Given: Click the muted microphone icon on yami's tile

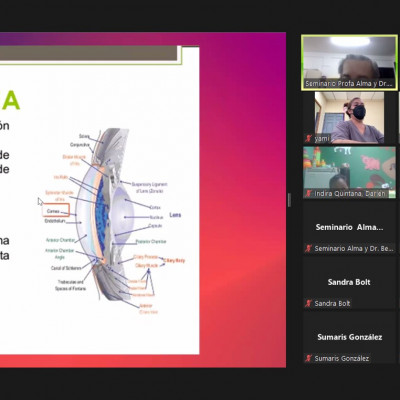Looking at the screenshot, I should pyautogui.click(x=308, y=138).
